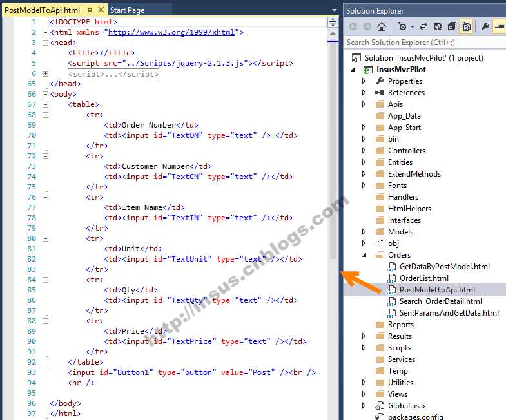The image size is (506, 420).
Task: Expand the App_Start folder
Action: (364, 128)
